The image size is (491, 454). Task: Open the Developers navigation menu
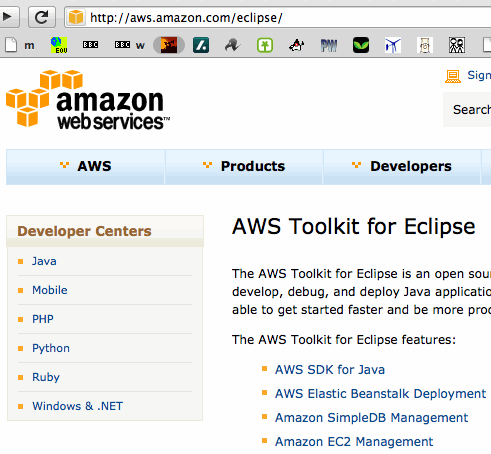pyautogui.click(x=402, y=167)
